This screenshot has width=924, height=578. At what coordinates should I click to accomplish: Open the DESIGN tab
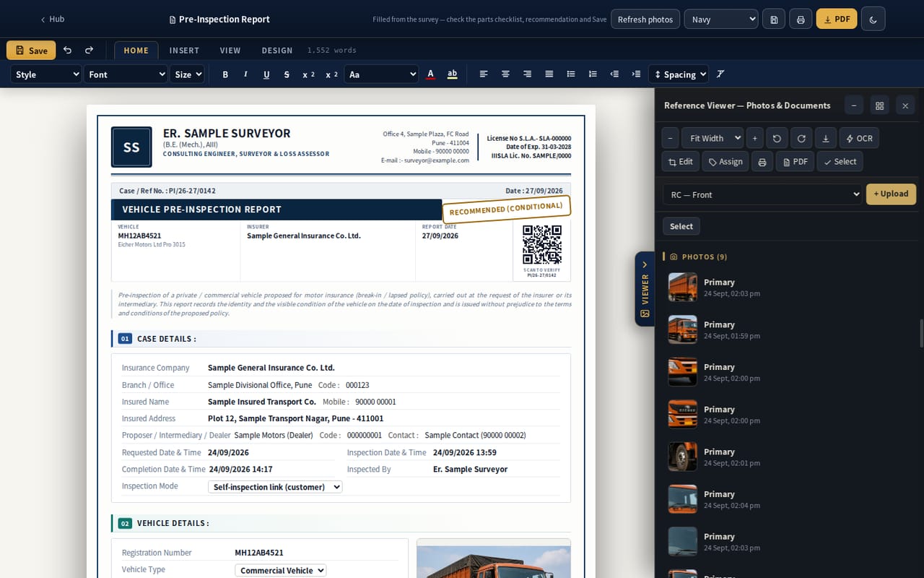click(x=277, y=51)
